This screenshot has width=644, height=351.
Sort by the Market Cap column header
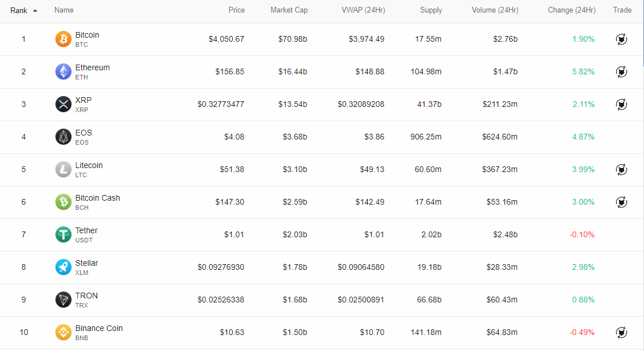[289, 10]
